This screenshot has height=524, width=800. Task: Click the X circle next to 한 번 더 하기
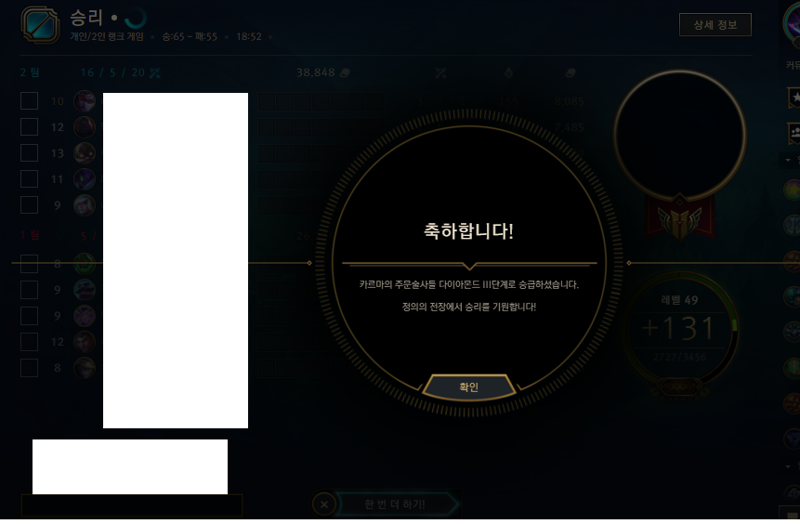(x=324, y=505)
